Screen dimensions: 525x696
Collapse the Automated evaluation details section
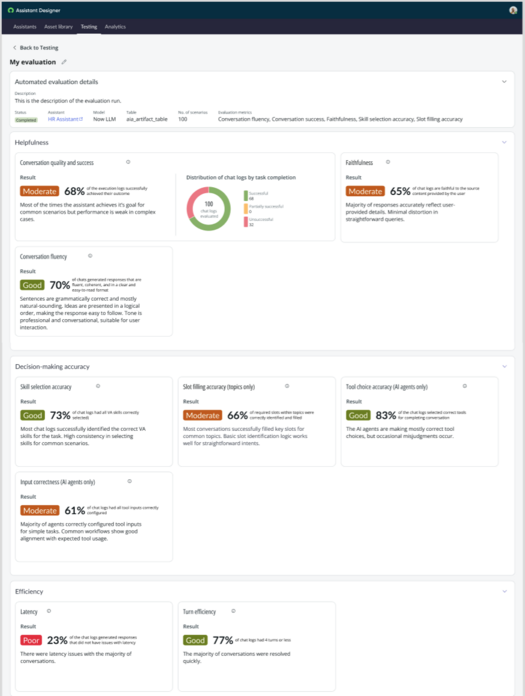click(x=504, y=82)
